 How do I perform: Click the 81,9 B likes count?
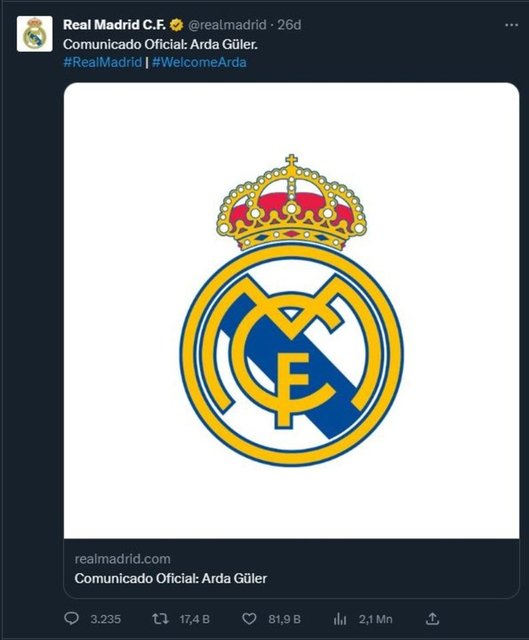pos(285,620)
